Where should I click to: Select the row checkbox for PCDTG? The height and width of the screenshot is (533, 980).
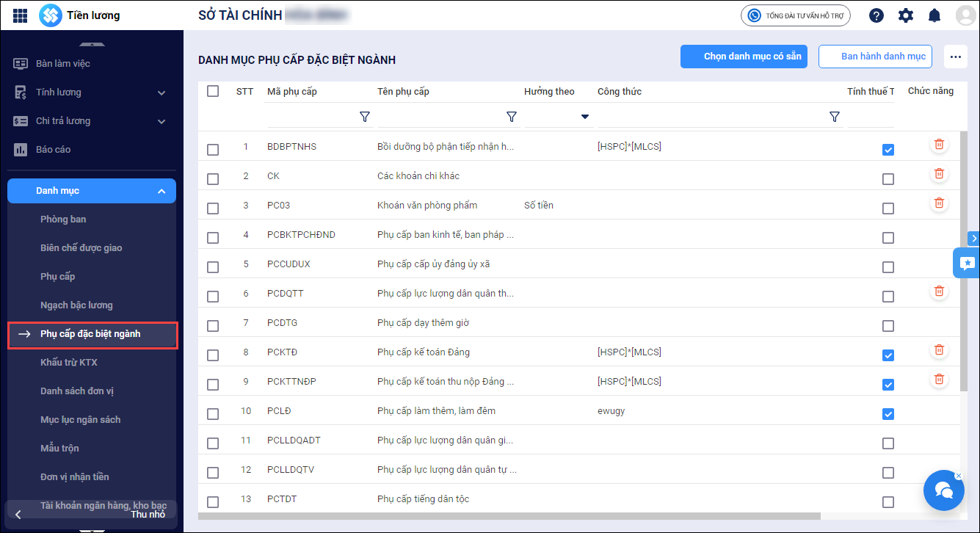click(213, 326)
